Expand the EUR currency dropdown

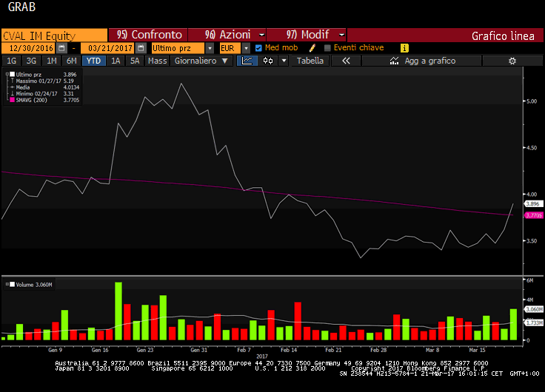247,48
